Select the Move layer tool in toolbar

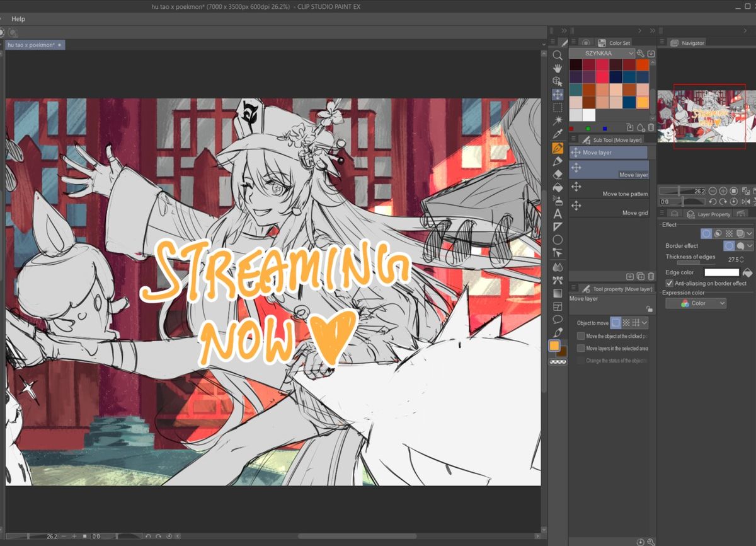(x=558, y=95)
